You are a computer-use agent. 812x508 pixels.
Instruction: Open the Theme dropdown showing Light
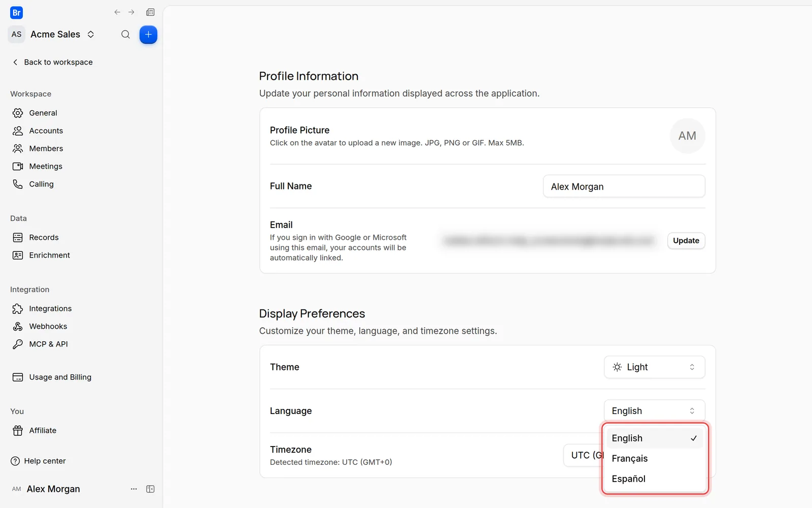pos(654,367)
